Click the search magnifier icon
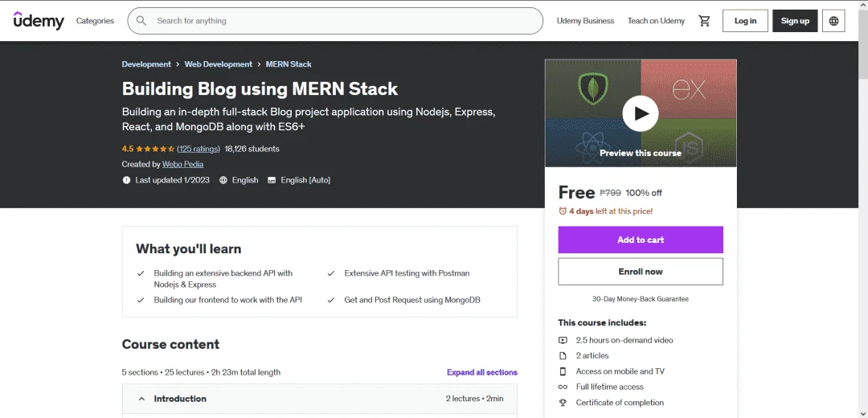Viewport: 868px width, 418px height. (141, 21)
